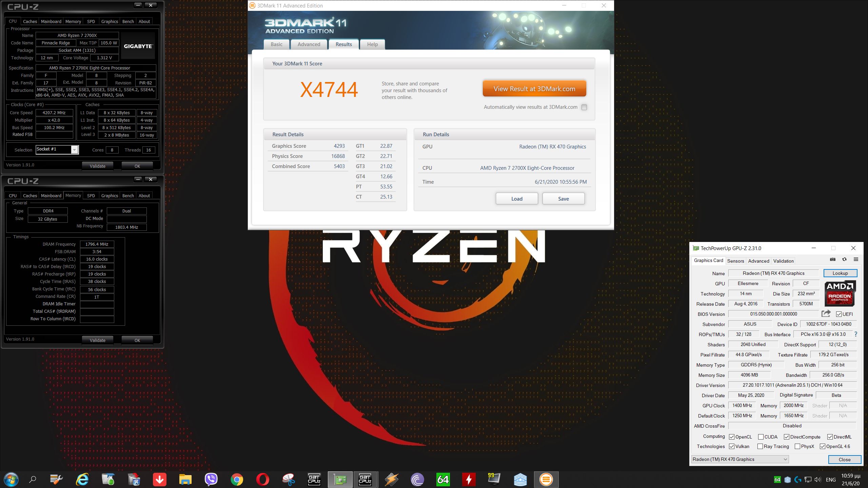Click the Lookup button in GPU-Z

840,273
